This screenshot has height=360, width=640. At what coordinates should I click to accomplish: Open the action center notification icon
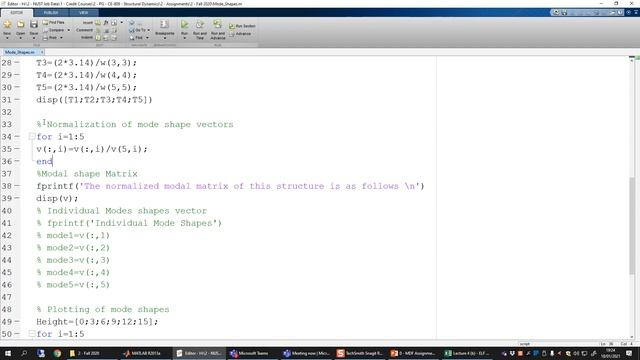(629, 353)
